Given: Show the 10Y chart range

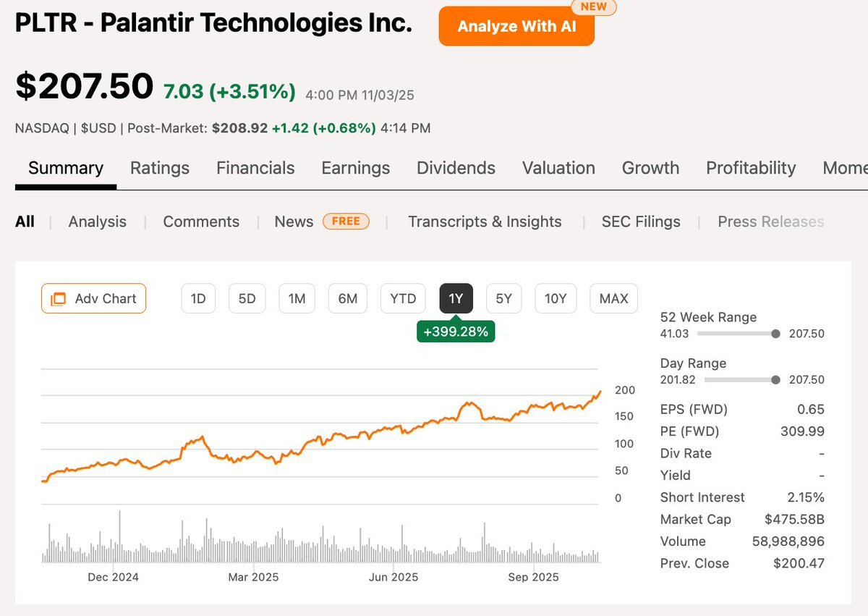Looking at the screenshot, I should pos(556,299).
